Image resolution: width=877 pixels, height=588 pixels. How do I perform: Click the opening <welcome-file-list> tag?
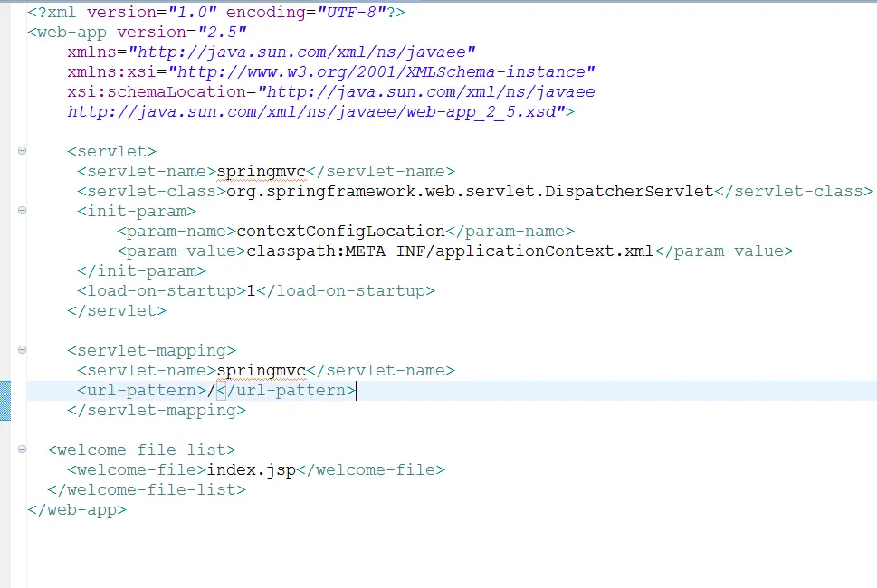click(x=142, y=450)
